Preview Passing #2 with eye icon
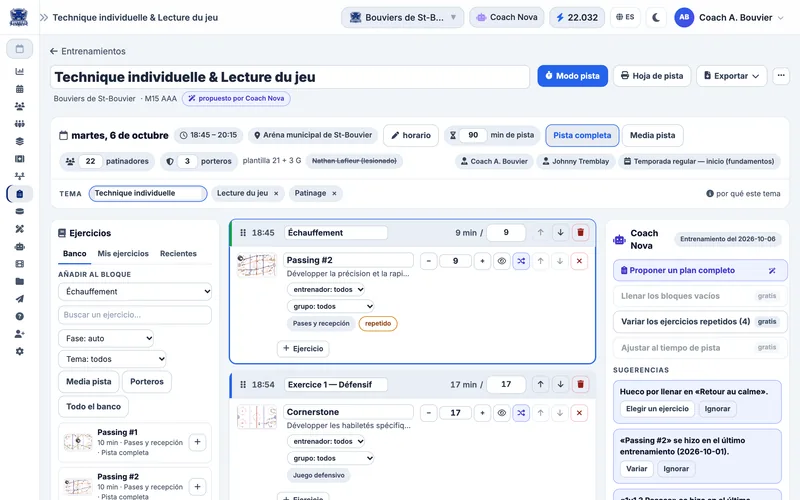The width and height of the screenshot is (800, 500). coord(502,261)
